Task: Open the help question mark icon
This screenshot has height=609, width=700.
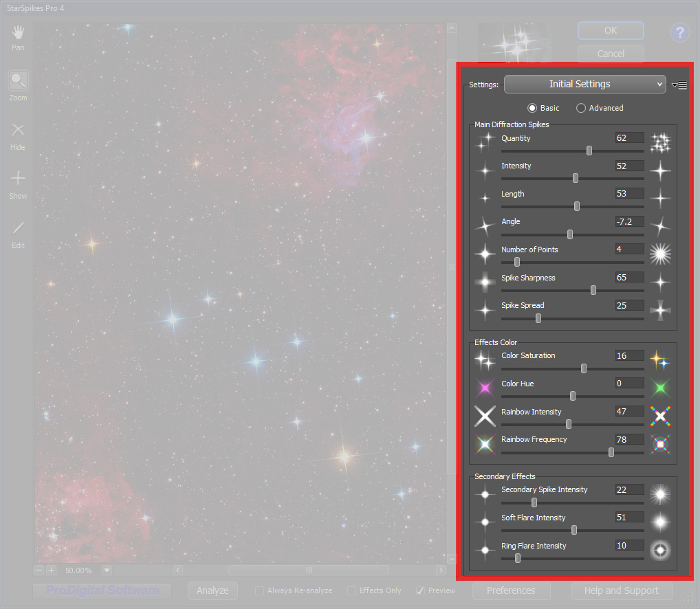Action: (x=679, y=32)
